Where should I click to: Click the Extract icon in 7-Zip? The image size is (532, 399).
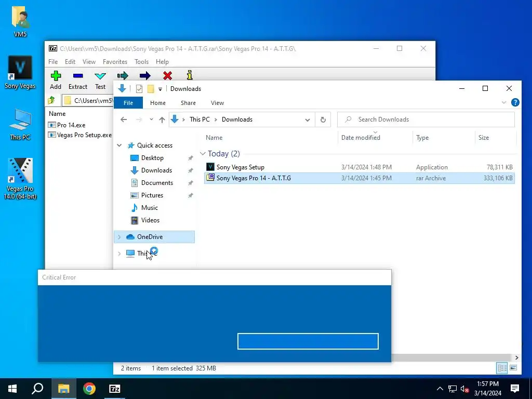78,75
